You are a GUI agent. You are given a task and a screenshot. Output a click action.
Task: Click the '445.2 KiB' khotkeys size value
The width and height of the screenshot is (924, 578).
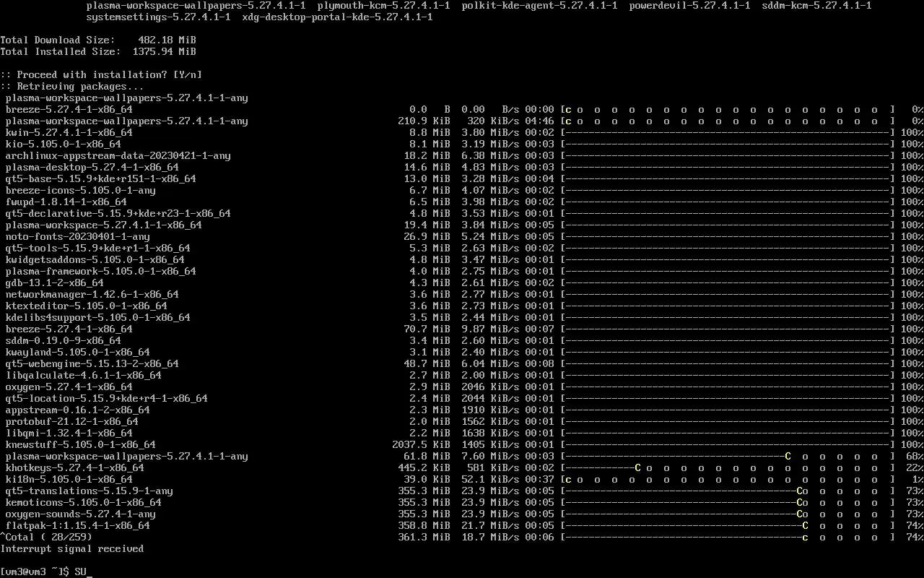[x=424, y=468]
